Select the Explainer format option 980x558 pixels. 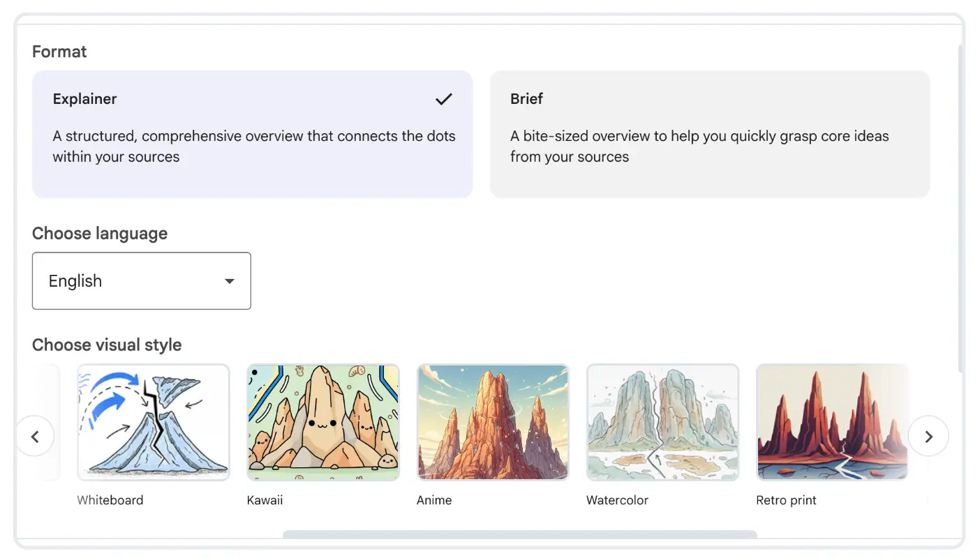coord(253,134)
